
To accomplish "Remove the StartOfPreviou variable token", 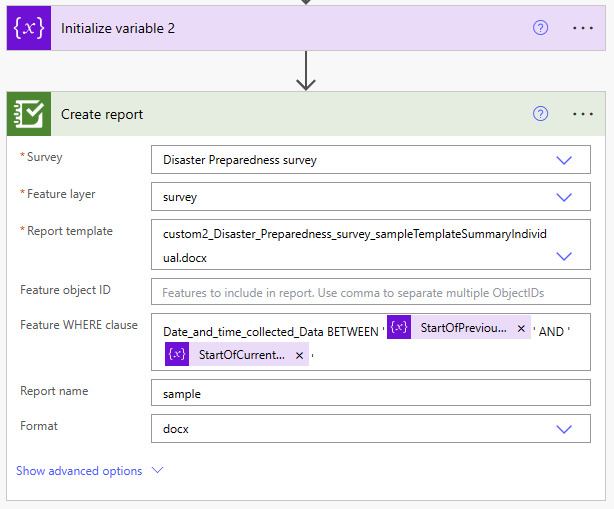I will (x=521, y=328).
